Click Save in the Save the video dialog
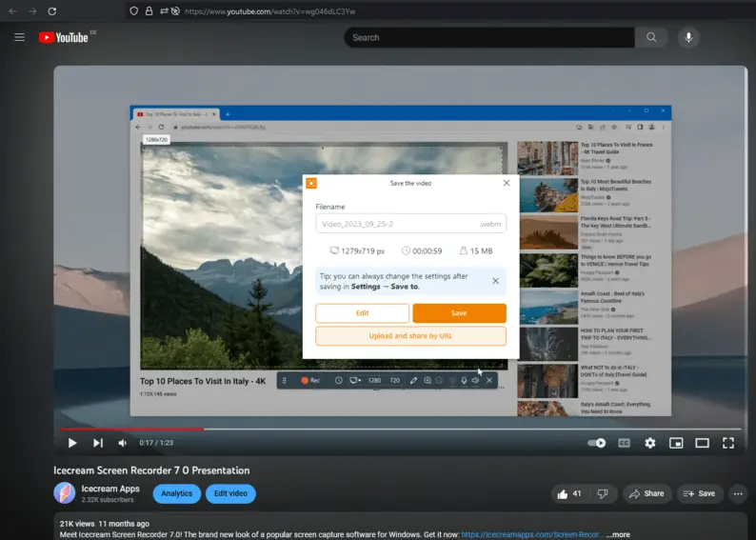The height and width of the screenshot is (540, 756). coord(459,313)
